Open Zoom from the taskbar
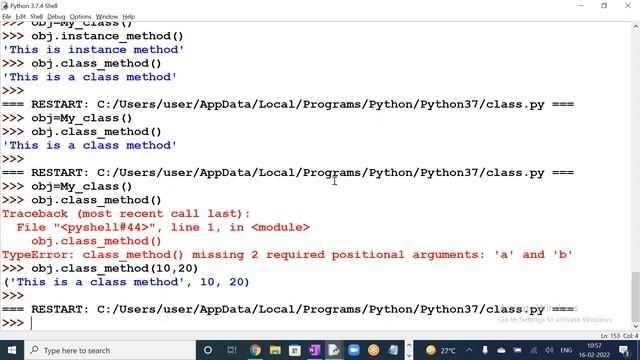This screenshot has width=640, height=360. pos(353,350)
